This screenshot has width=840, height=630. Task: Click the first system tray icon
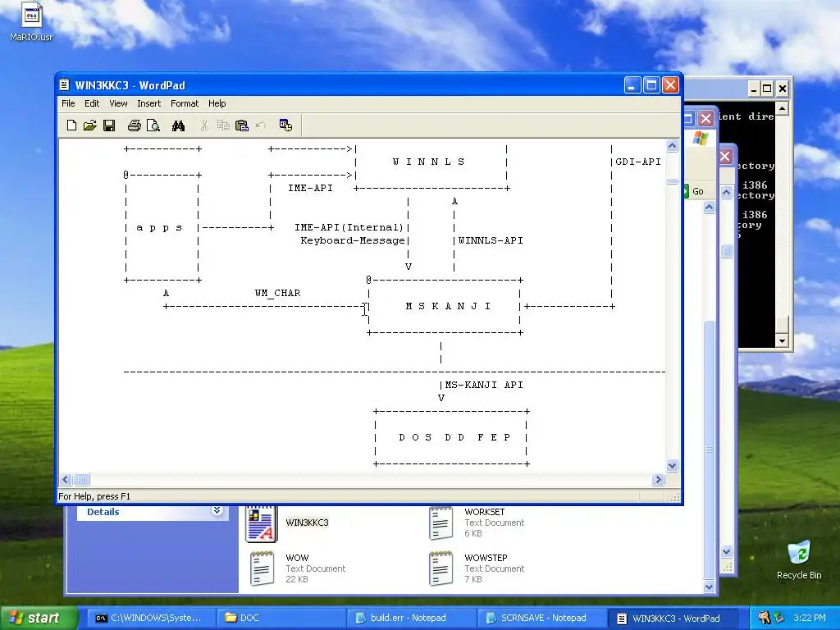(x=764, y=618)
